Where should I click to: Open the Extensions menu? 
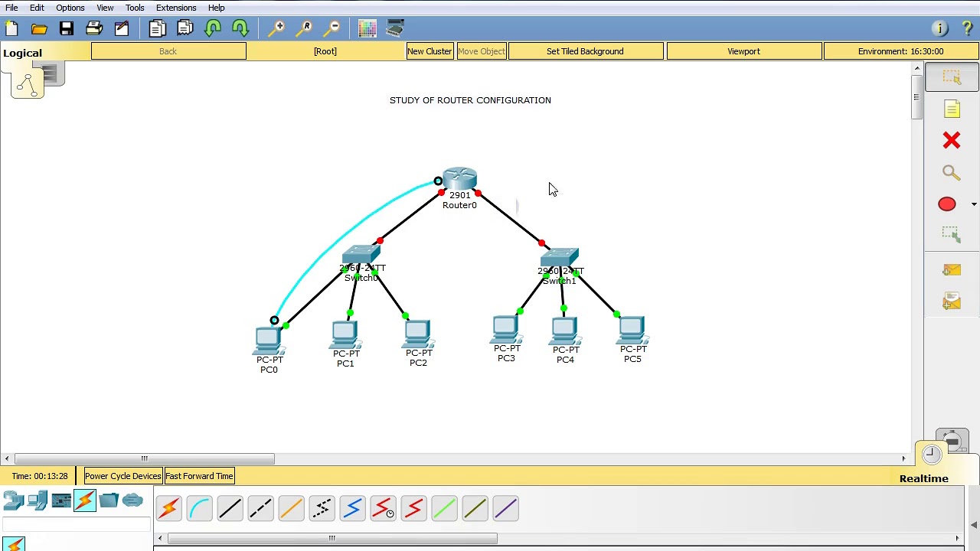[x=176, y=8]
